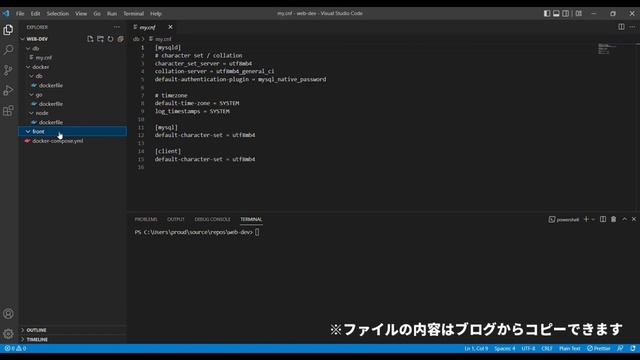Create a new folder in WEB-DEV
The height and width of the screenshot is (360, 640).
tap(100, 39)
